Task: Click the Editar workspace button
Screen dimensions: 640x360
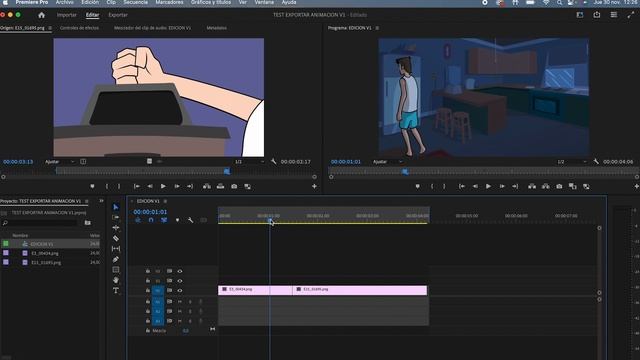Action: (92, 15)
